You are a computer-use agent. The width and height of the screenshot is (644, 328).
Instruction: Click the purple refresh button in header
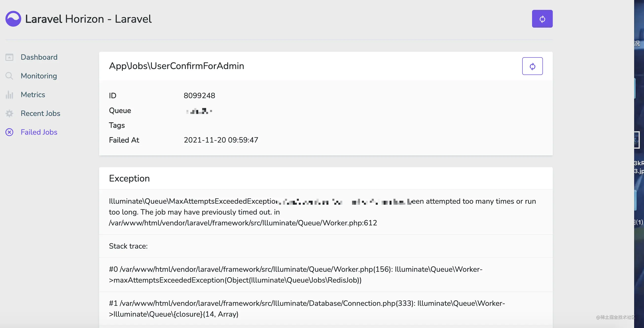pos(542,19)
